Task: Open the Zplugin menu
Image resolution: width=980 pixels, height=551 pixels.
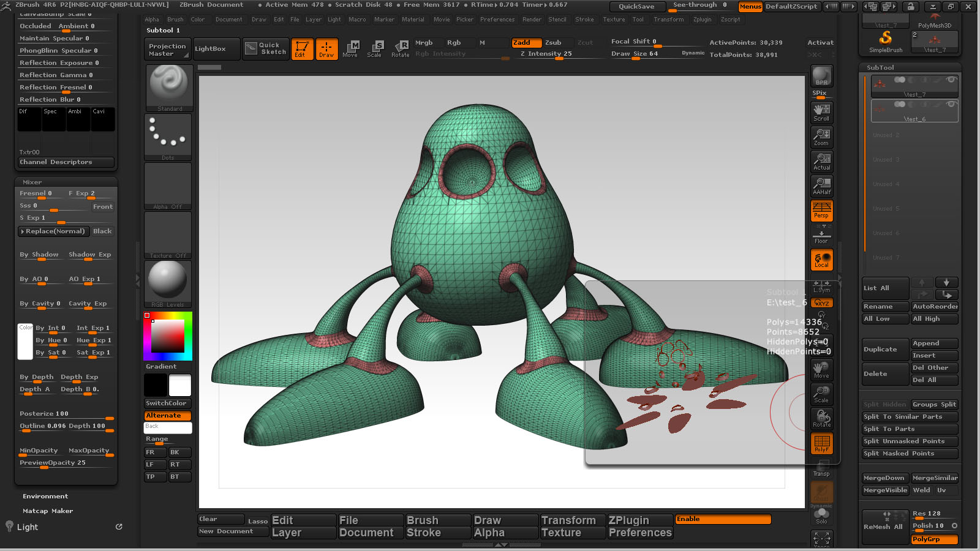Action: point(703,20)
